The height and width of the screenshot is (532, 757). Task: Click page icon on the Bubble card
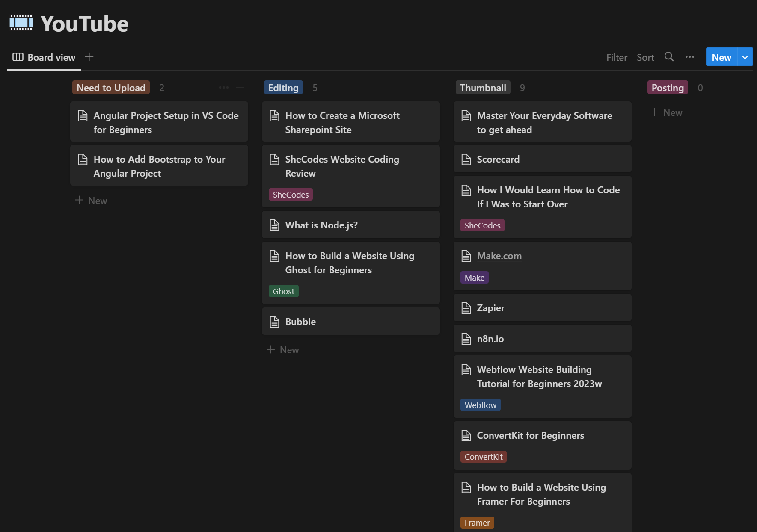[274, 322]
